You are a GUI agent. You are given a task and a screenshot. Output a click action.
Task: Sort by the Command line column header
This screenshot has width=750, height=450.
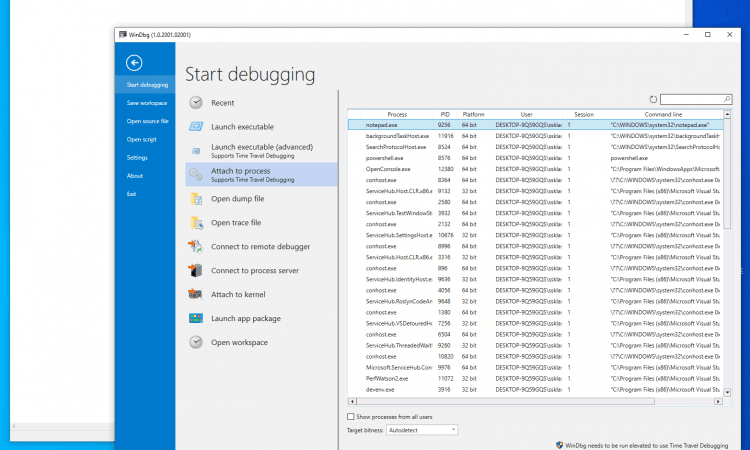[663, 114]
